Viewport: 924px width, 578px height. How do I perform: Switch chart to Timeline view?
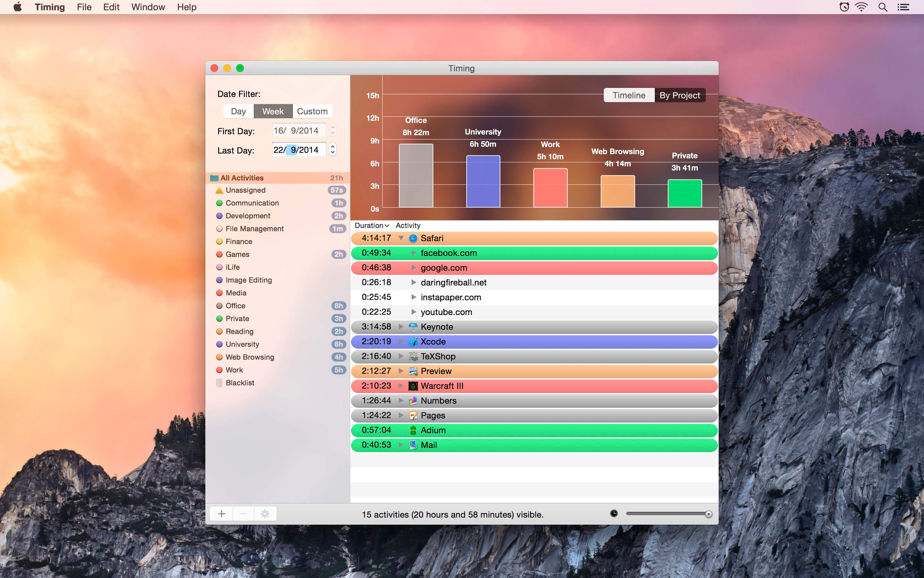[629, 95]
